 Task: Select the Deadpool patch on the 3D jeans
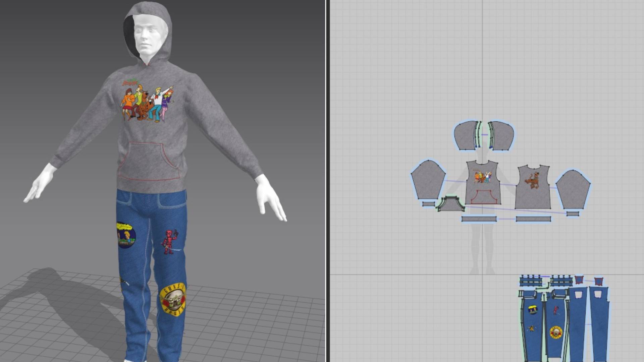(x=170, y=242)
